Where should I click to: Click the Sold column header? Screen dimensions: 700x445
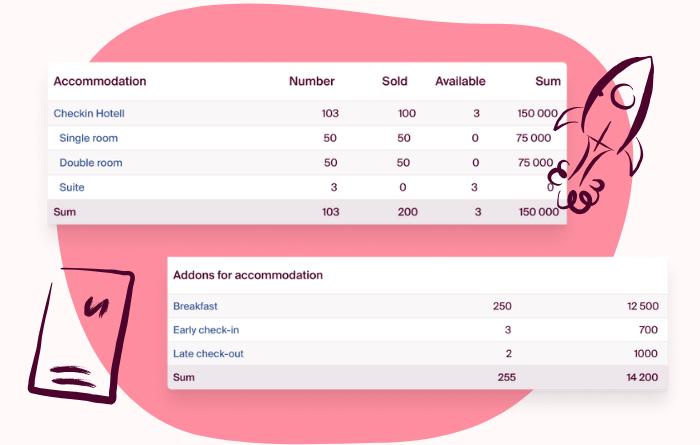pos(395,81)
